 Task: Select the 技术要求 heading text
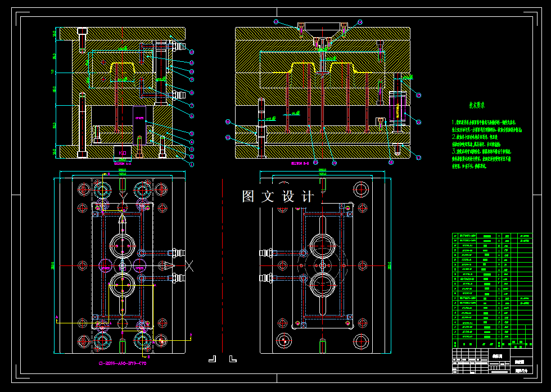(x=477, y=105)
